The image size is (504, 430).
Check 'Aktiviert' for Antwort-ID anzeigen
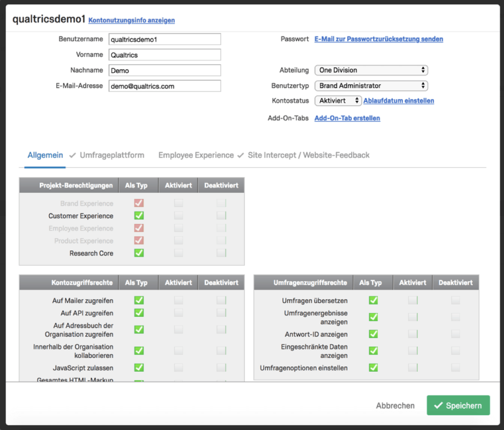[413, 334]
